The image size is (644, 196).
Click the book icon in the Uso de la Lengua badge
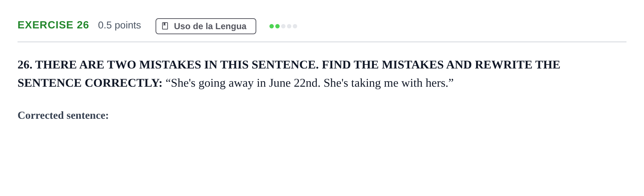coord(165,26)
